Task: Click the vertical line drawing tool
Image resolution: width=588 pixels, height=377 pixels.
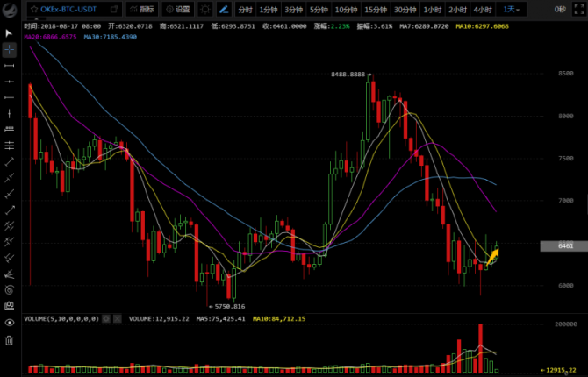Action: coord(9,113)
